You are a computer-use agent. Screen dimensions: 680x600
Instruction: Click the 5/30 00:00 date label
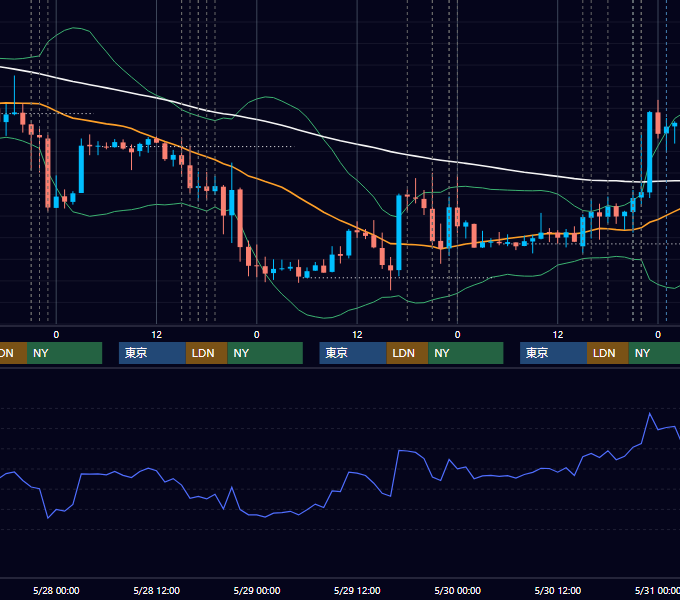(x=458, y=590)
